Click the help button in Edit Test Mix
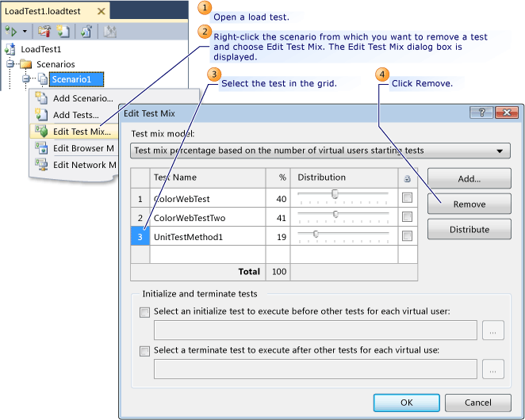525x420 pixels. click(x=481, y=113)
